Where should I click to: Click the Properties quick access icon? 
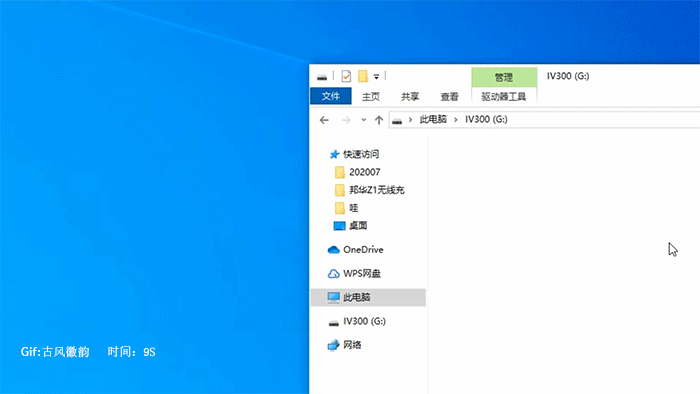[346, 76]
